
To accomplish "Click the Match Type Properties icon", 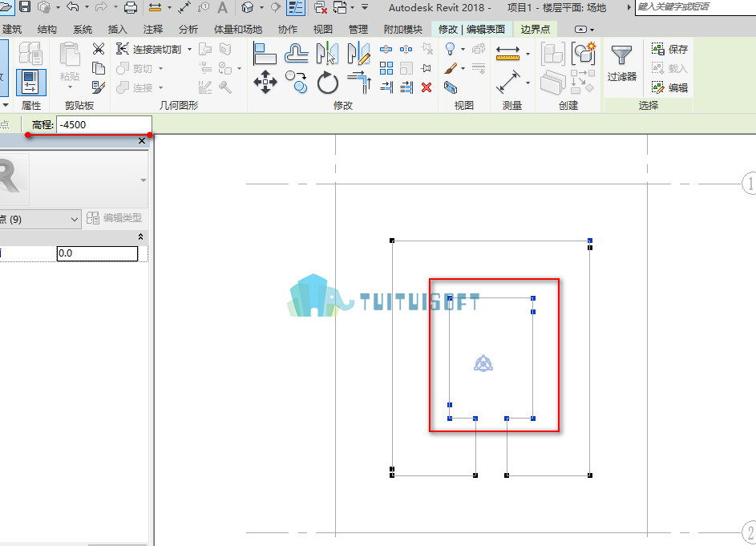I will [x=99, y=87].
